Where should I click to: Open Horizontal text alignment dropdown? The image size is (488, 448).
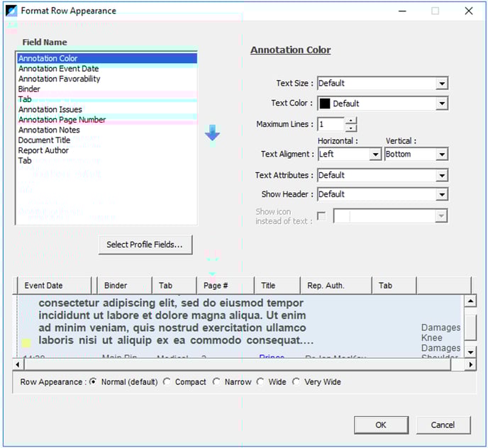375,155
